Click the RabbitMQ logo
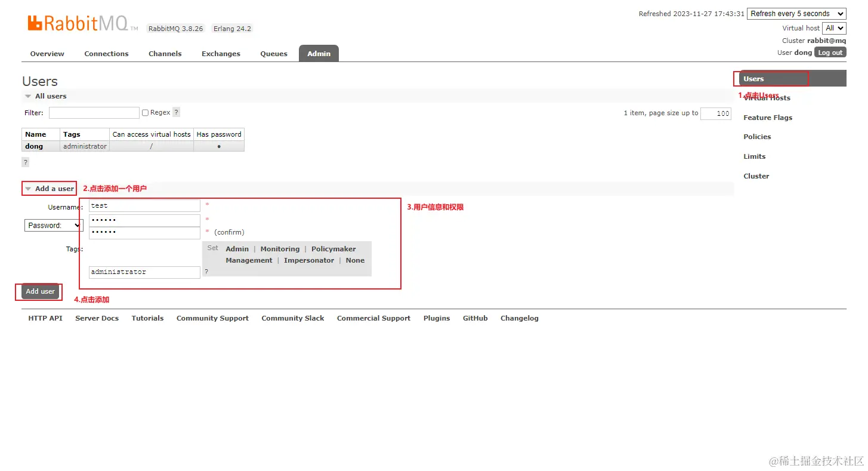Viewport: 868px width, 471px height. coord(82,24)
